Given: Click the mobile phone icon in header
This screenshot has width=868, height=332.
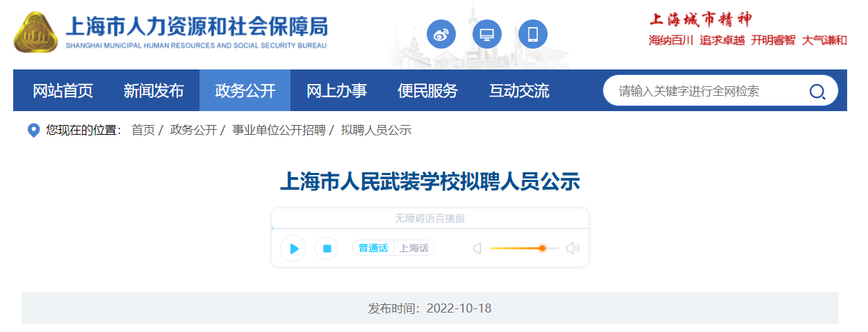Looking at the screenshot, I should tap(533, 34).
